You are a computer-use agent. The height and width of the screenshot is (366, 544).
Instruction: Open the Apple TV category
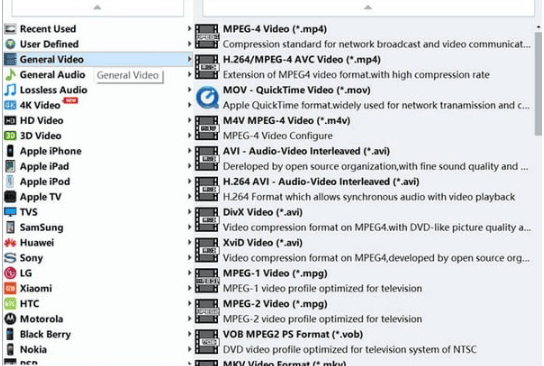[x=97, y=197]
